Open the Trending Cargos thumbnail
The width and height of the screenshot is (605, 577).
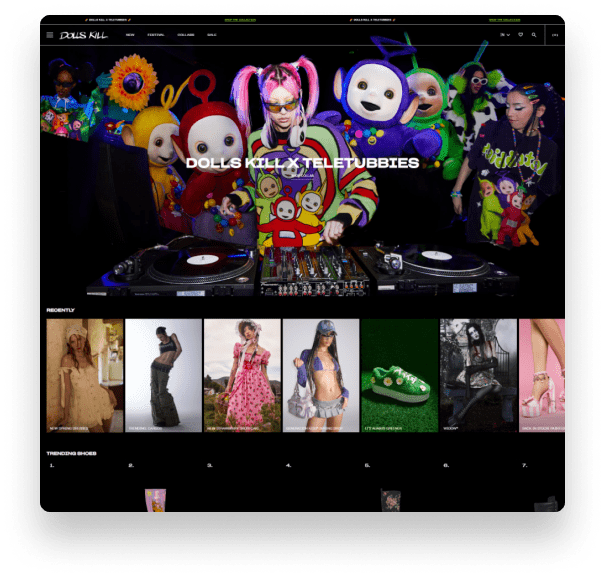point(164,375)
